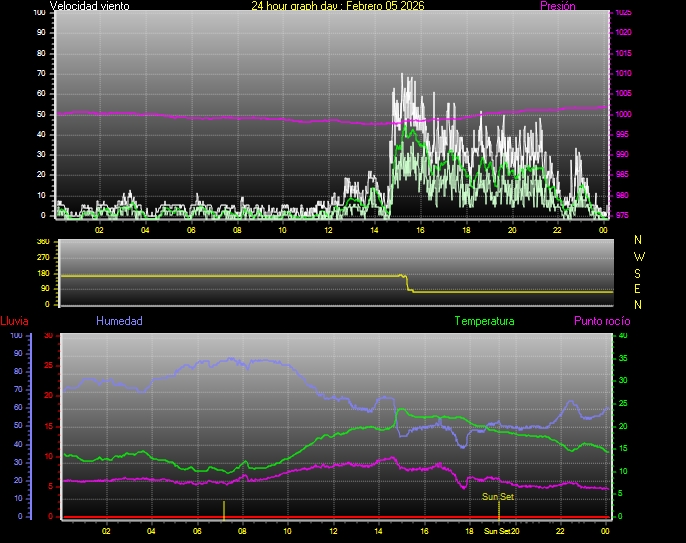Click the "24 hour graph day" title

pos(338,6)
